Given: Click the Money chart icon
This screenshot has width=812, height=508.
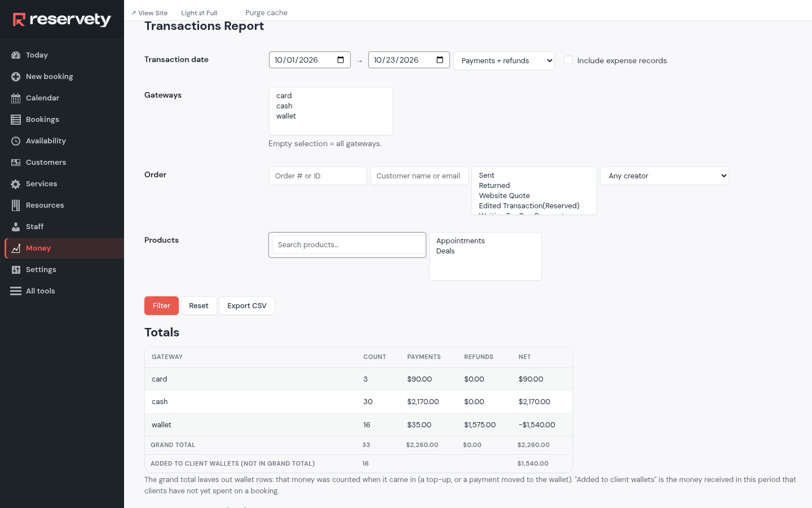Looking at the screenshot, I should point(16,248).
